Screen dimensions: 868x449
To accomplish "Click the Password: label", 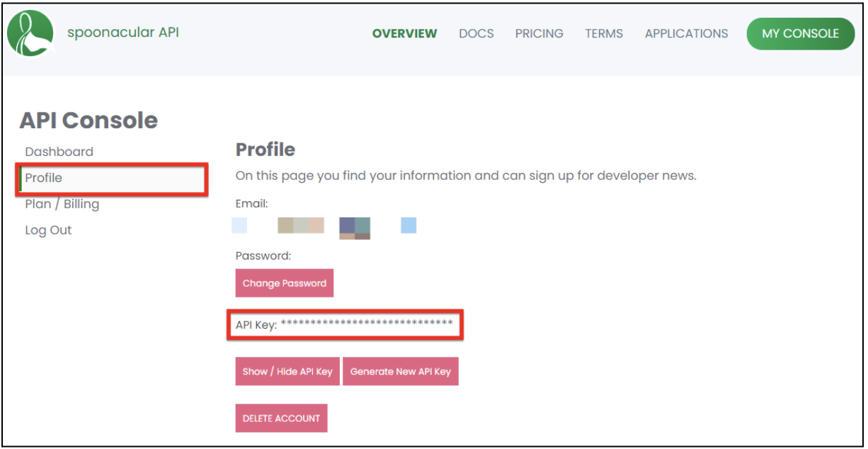I will point(263,256).
